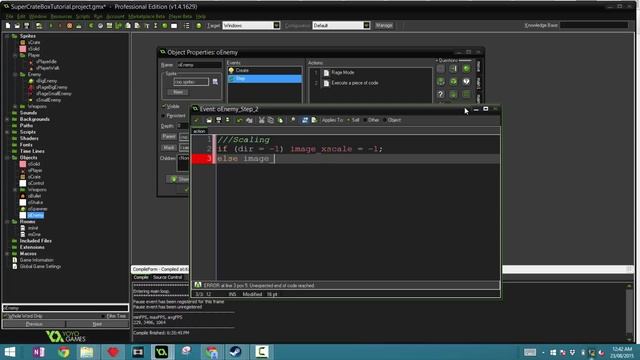
Task: Open the Resources menu
Action: coord(61,16)
